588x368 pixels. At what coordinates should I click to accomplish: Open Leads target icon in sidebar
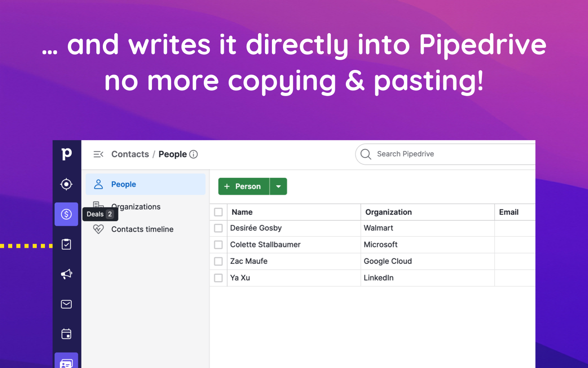point(67,184)
